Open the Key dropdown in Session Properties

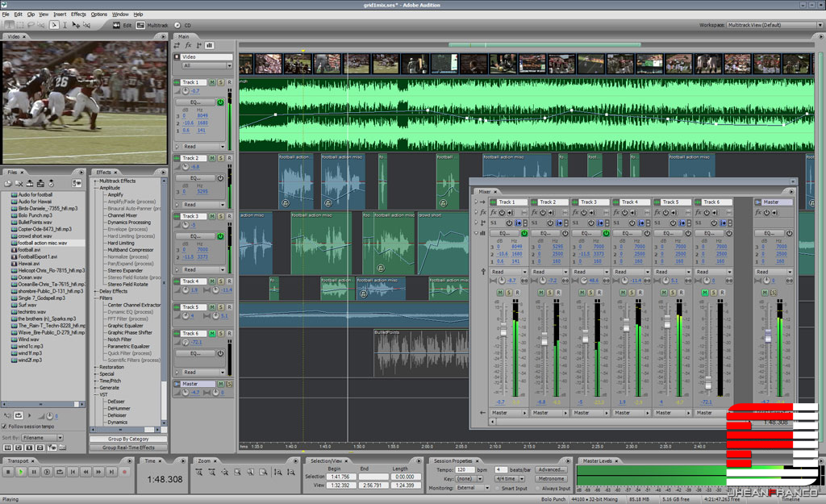click(x=479, y=479)
